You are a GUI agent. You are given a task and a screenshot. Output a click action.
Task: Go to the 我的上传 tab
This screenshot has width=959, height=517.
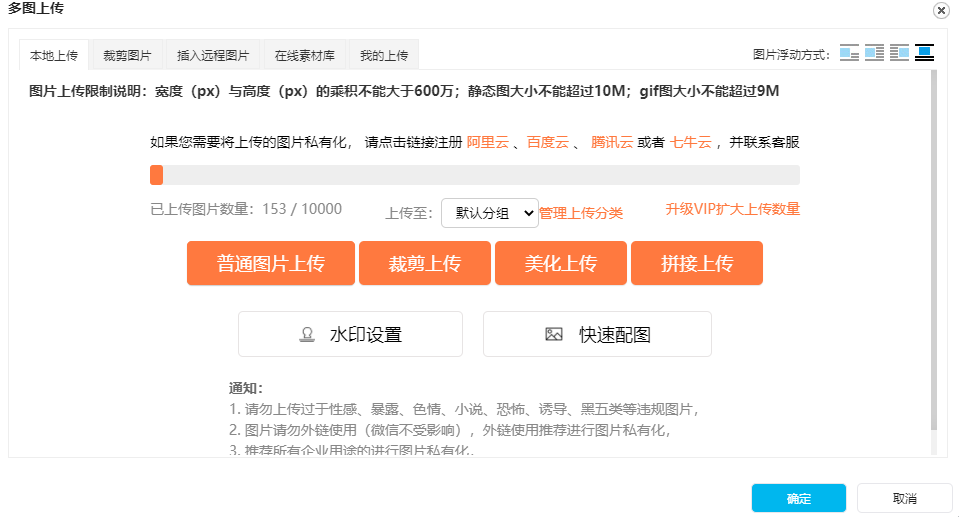pyautogui.click(x=384, y=55)
